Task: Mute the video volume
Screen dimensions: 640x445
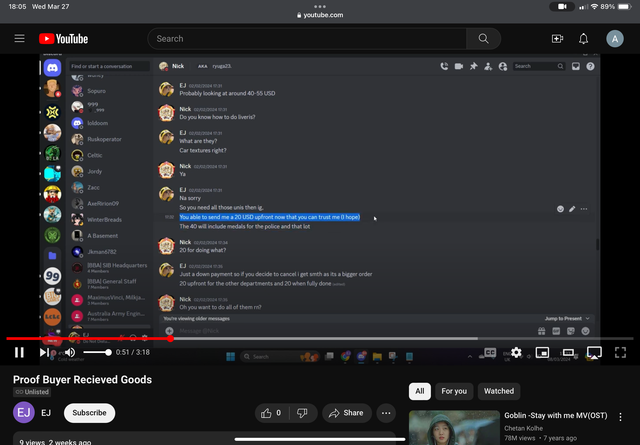Action: coord(70,352)
